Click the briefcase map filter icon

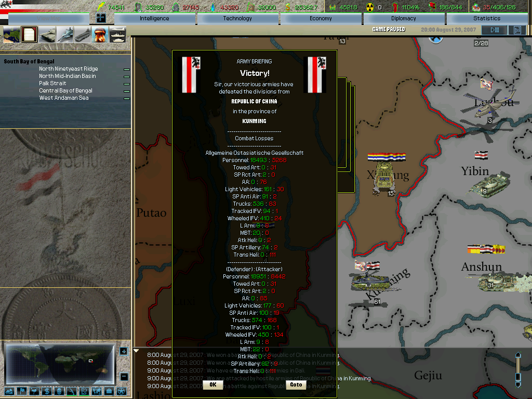(x=109, y=391)
